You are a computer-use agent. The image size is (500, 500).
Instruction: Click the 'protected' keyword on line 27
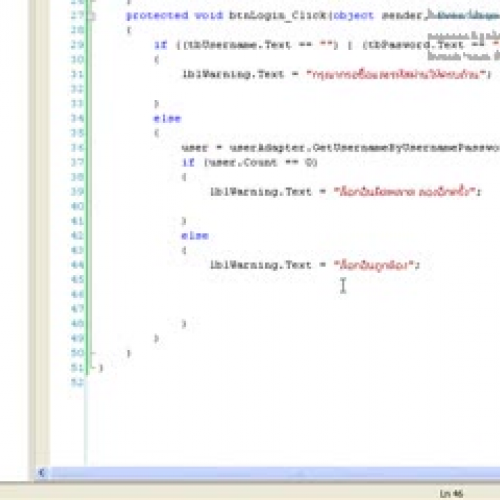157,16
